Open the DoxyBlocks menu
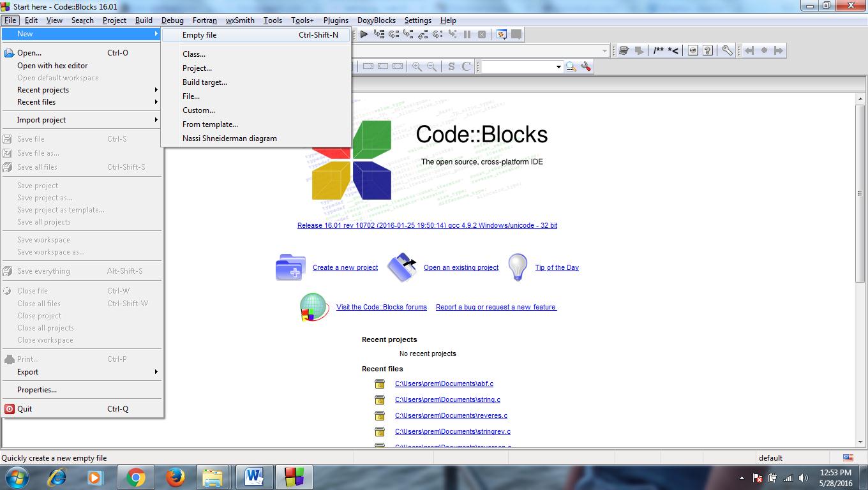 click(377, 20)
